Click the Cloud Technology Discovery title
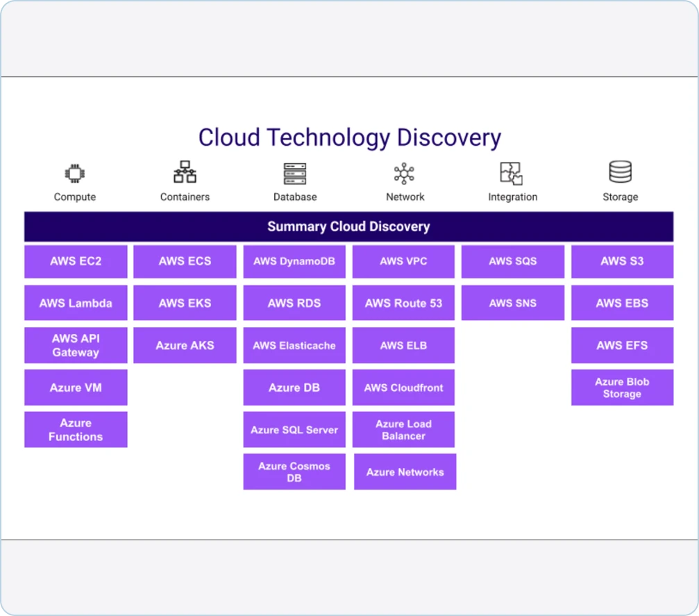Viewport: 699px width, 616px height. (350, 138)
